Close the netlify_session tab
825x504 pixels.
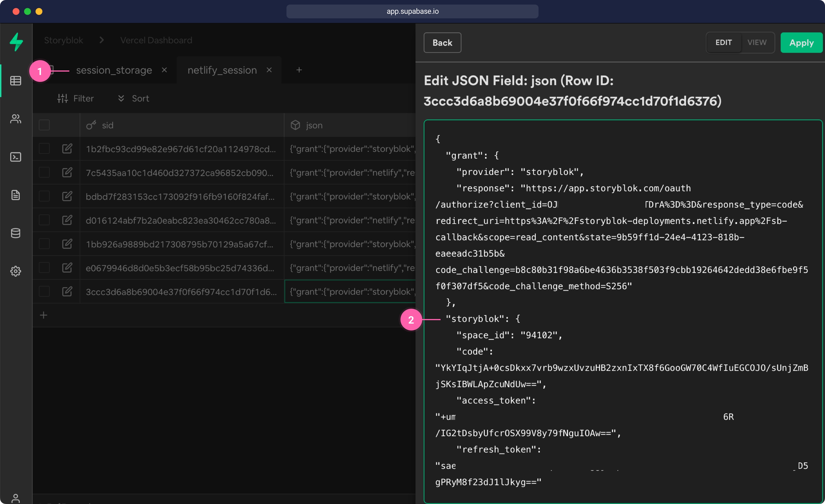tap(269, 70)
